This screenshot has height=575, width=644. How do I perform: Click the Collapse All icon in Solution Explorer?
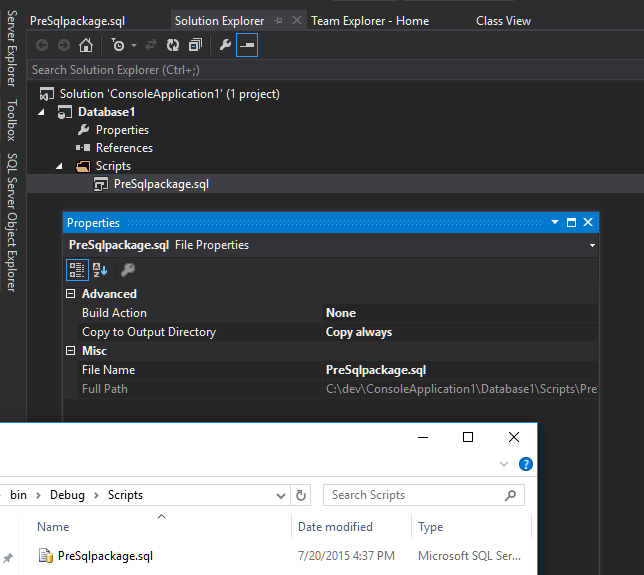pyautogui.click(x=195, y=45)
